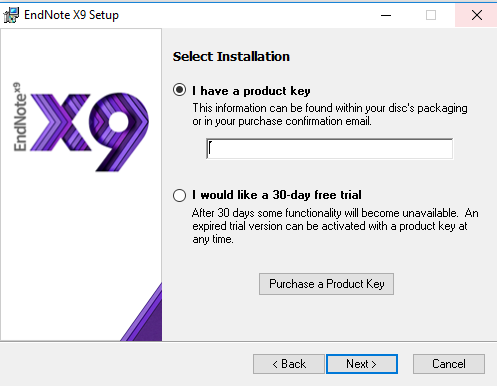
Task: Focus the product key text field
Action: (329, 149)
